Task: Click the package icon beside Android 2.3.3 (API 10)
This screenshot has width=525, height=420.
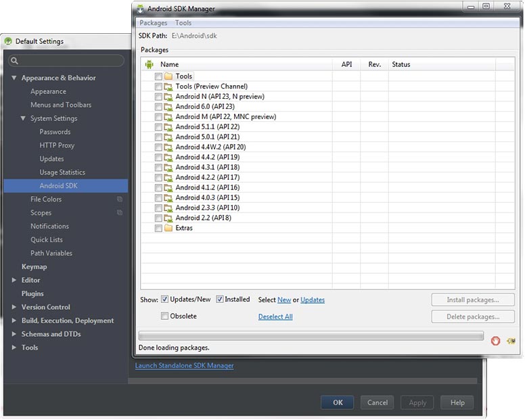Action: (168, 208)
